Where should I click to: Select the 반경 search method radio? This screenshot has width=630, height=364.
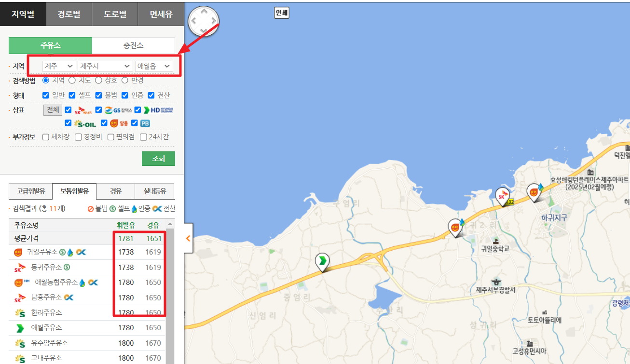124,80
